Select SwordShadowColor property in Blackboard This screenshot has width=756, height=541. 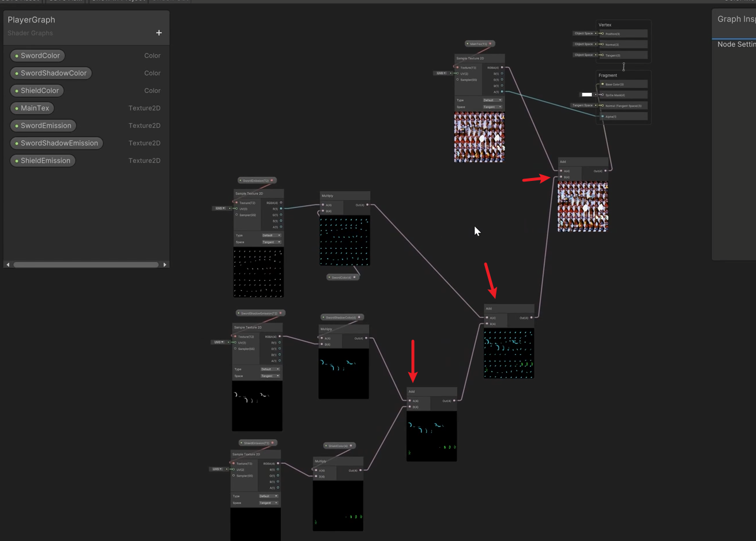pos(51,73)
